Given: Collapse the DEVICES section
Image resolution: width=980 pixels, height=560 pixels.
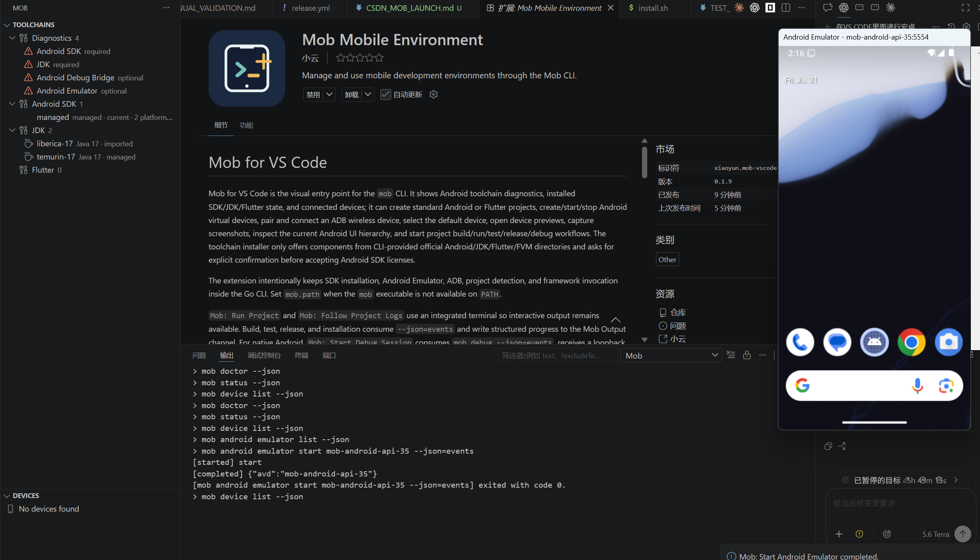Looking at the screenshot, I should click(x=7, y=496).
